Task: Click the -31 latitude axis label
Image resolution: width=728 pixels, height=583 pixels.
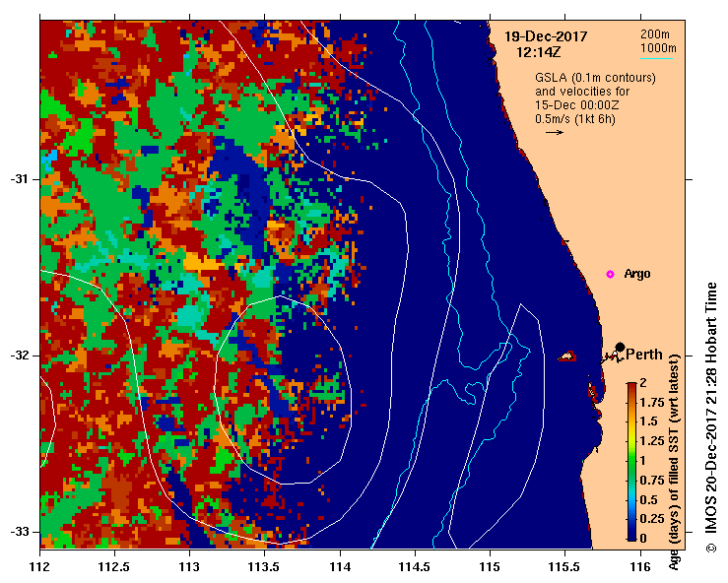Action: [x=19, y=179]
